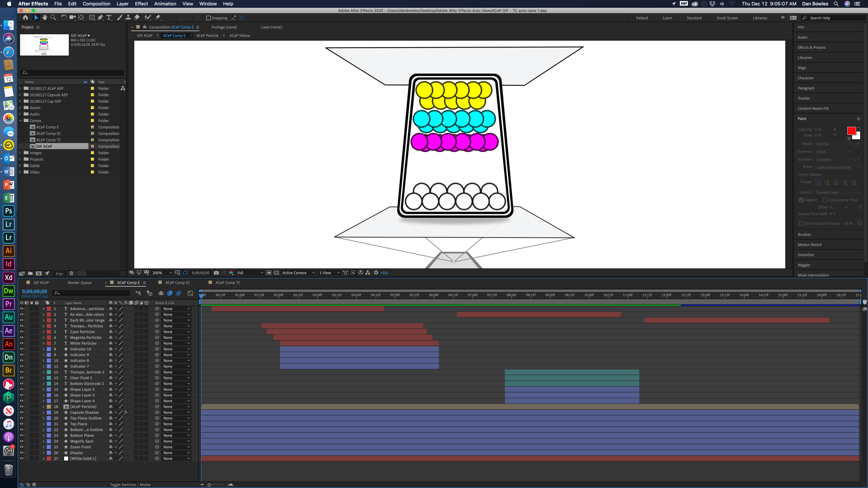Click the Project panel search field
The image size is (868, 488).
pyautogui.click(x=72, y=72)
